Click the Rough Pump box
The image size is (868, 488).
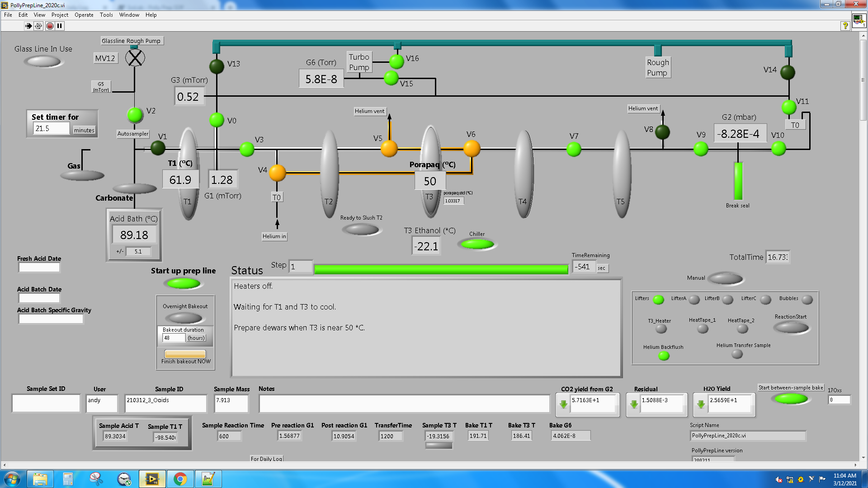[x=658, y=68]
